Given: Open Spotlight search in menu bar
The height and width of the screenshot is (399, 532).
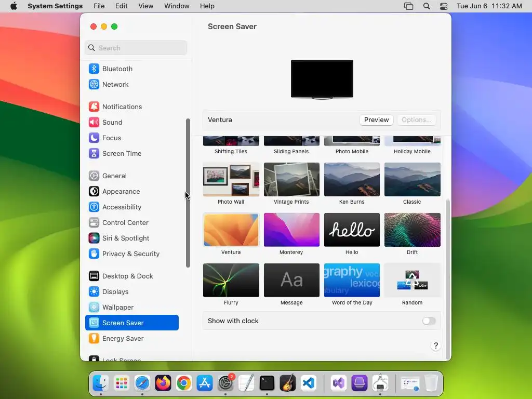Looking at the screenshot, I should click(427, 6).
